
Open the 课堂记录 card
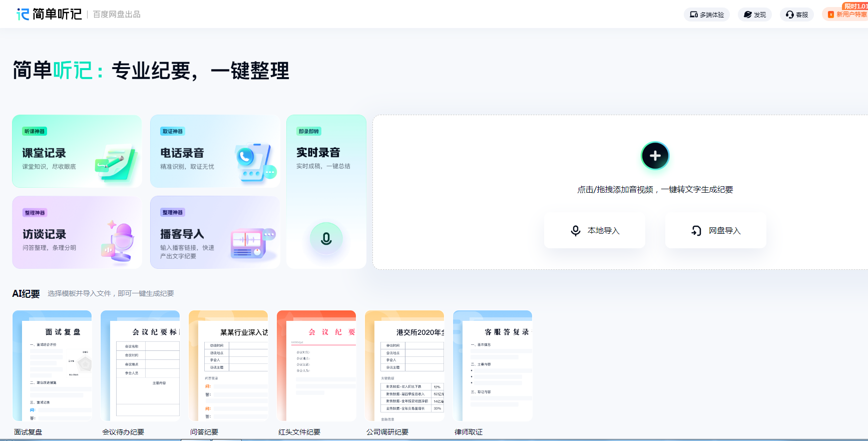click(77, 151)
